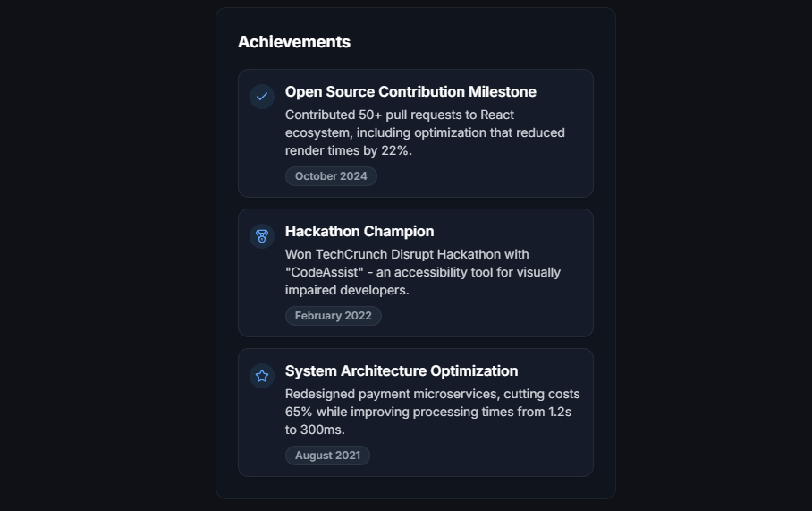This screenshot has height=511, width=812.
Task: Select the Hackathon Champion achievement card
Action: coord(415,273)
